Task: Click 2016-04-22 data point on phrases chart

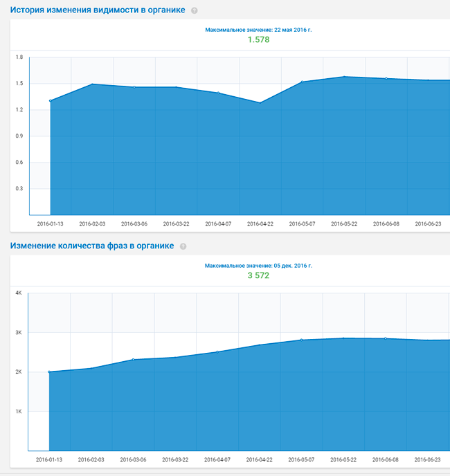Action: click(x=260, y=345)
